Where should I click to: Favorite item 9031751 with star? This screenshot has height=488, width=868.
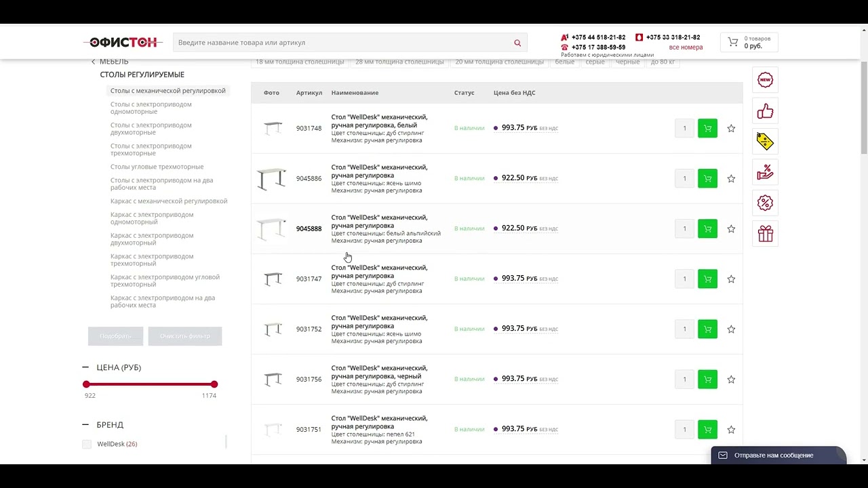click(731, 429)
